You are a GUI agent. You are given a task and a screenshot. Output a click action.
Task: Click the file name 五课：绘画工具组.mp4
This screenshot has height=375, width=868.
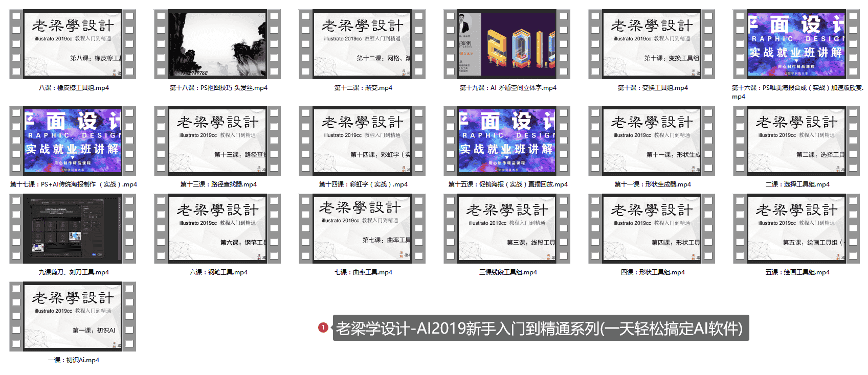coord(797,272)
